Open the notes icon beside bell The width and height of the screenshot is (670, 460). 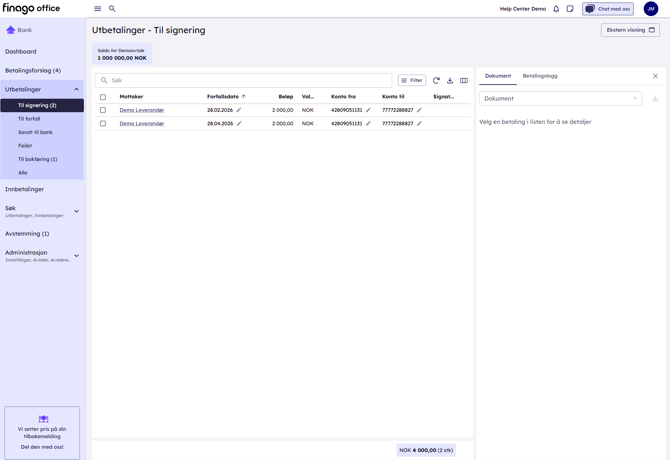(x=570, y=9)
